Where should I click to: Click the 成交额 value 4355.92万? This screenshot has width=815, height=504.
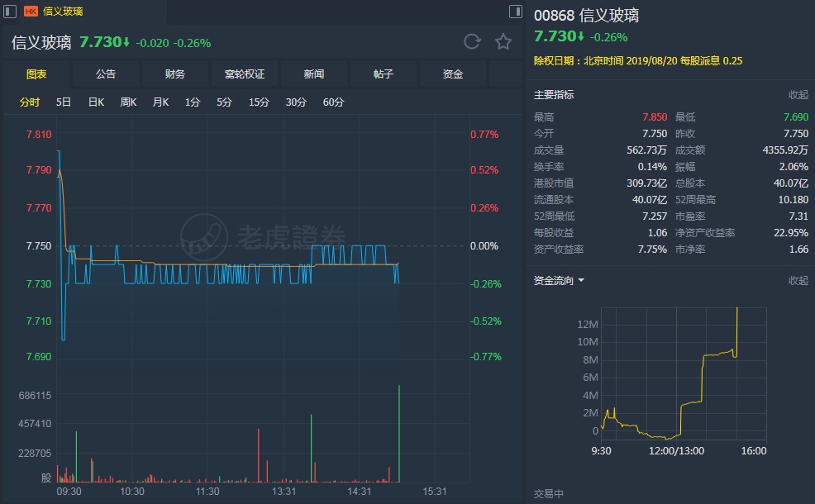pos(785,150)
